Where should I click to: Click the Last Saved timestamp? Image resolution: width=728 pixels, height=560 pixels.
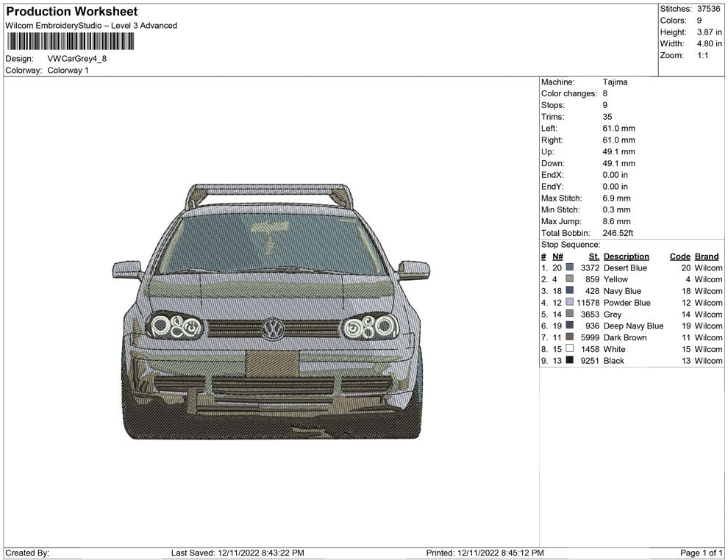click(x=238, y=553)
